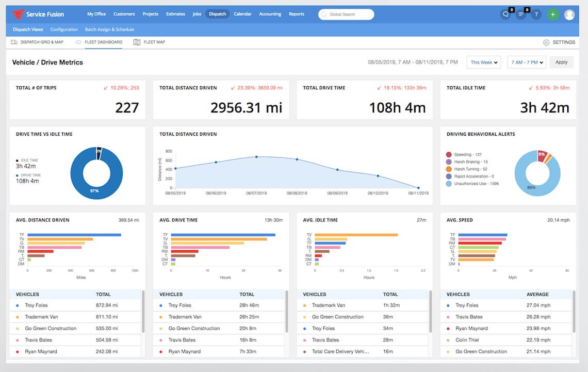Image resolution: width=588 pixels, height=372 pixels.
Task: Click the Unauthorized Use - 1596 legend swatch
Action: (x=449, y=184)
